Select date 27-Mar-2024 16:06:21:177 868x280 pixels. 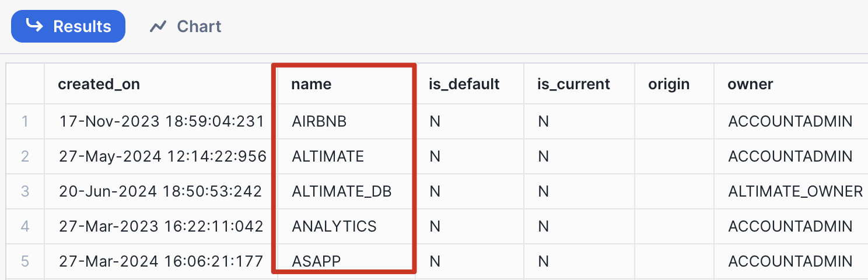click(x=161, y=261)
